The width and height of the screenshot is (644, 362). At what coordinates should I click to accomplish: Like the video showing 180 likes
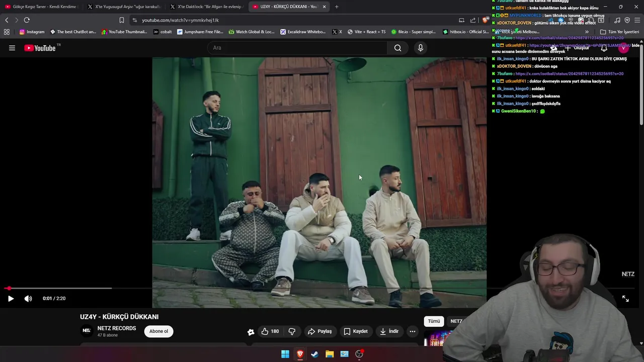pyautogui.click(x=270, y=331)
